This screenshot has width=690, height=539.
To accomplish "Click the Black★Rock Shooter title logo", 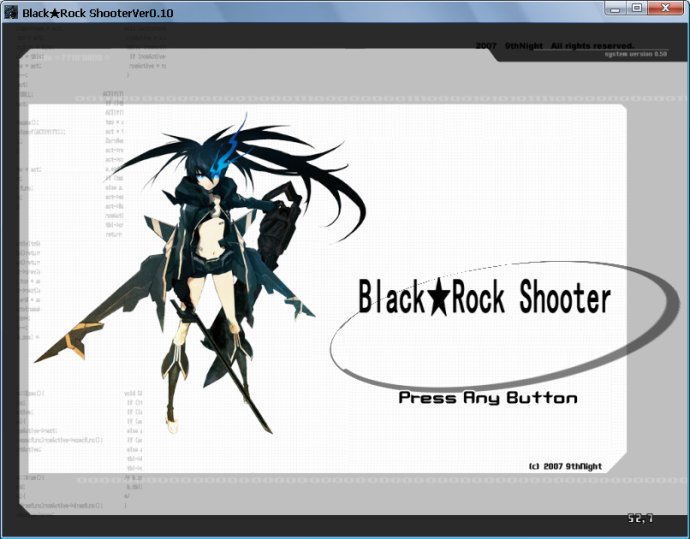I will (x=485, y=297).
